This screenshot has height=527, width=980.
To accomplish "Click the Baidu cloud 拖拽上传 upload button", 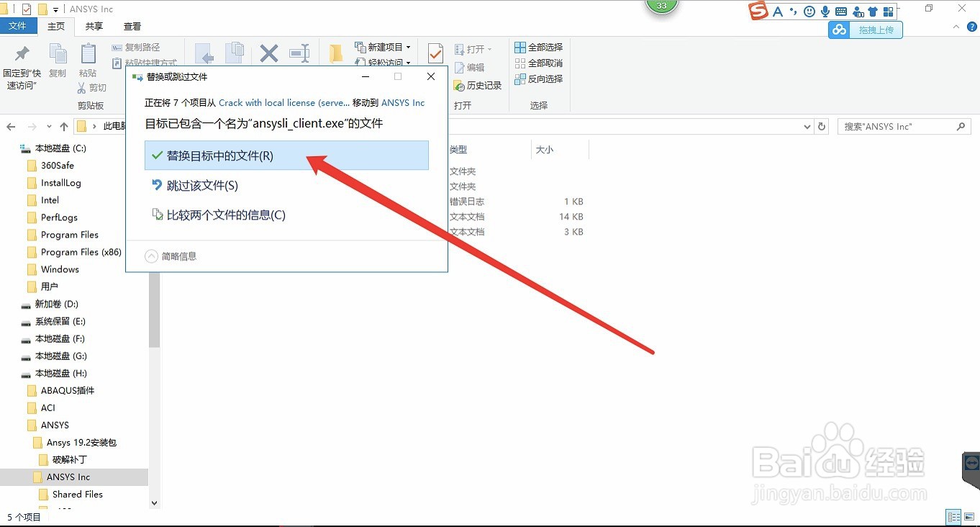I will (866, 30).
